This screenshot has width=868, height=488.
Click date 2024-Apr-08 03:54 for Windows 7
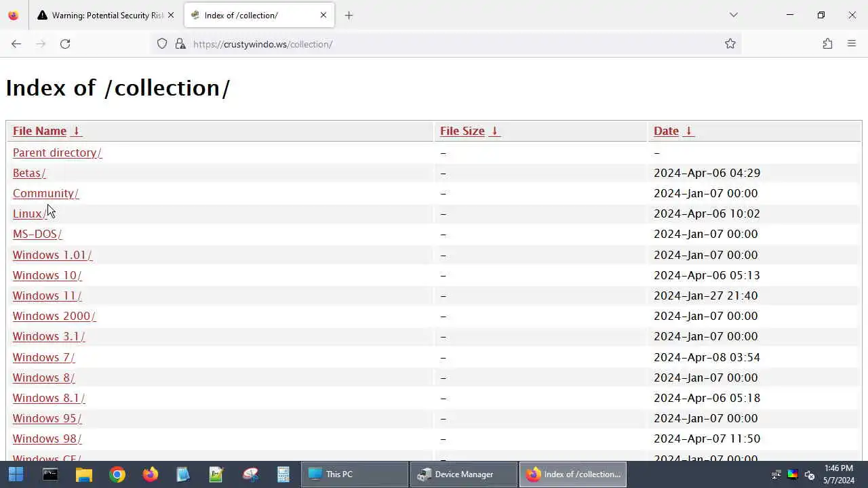(x=707, y=357)
